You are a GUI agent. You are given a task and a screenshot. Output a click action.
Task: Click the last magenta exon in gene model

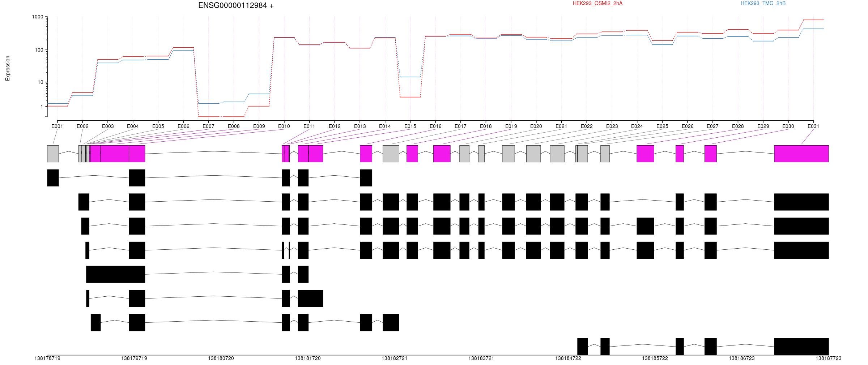click(801, 154)
